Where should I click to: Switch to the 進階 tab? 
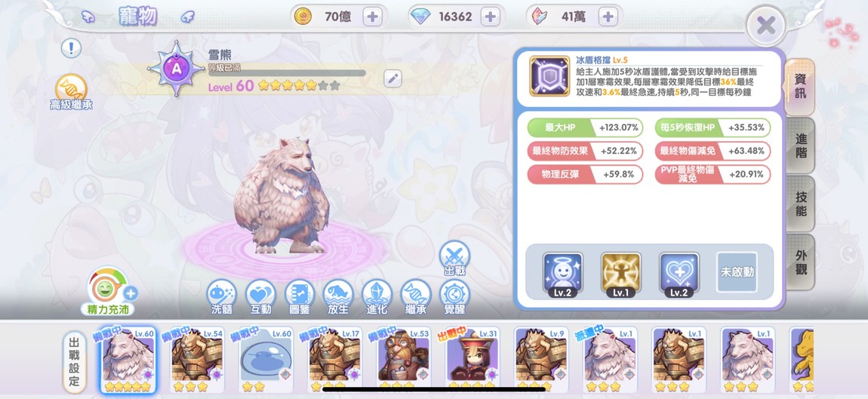click(801, 146)
